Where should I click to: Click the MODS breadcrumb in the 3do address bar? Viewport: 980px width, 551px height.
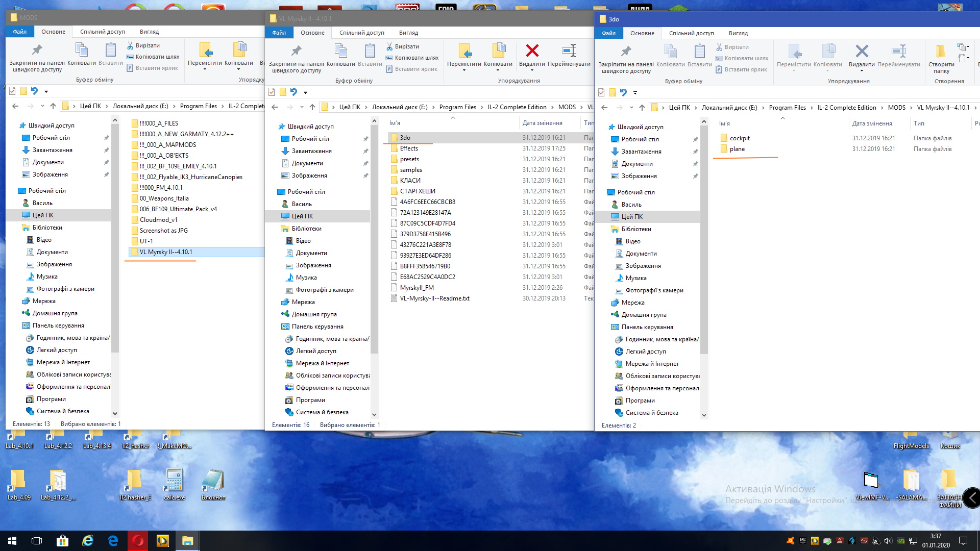point(896,108)
